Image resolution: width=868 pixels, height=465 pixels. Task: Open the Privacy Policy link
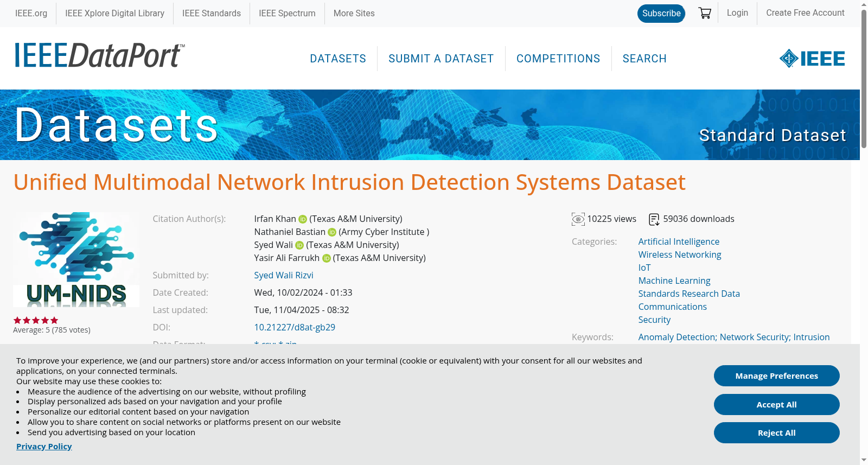(44, 447)
